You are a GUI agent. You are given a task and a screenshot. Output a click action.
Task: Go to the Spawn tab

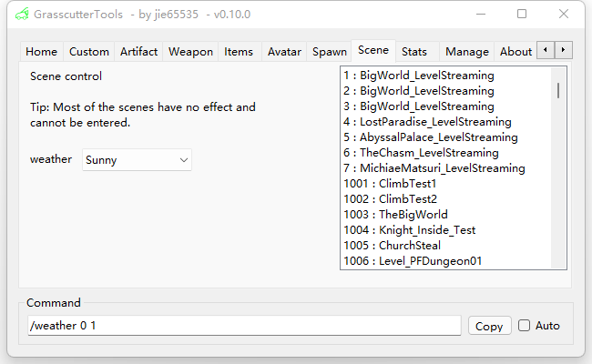click(329, 52)
